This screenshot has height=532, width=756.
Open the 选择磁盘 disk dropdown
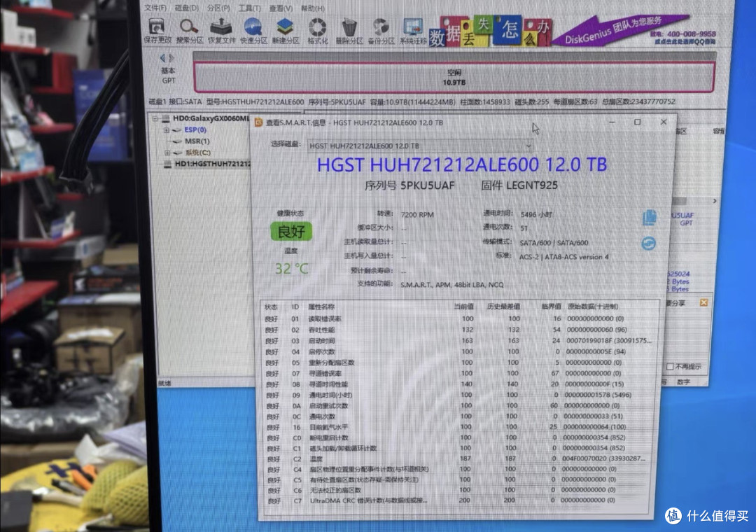(420, 146)
